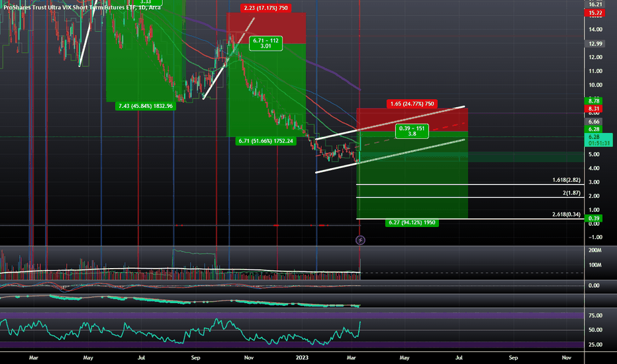Click the ProShares Trust Ultra VIX chart title
This screenshot has height=364, width=617.
82,7
